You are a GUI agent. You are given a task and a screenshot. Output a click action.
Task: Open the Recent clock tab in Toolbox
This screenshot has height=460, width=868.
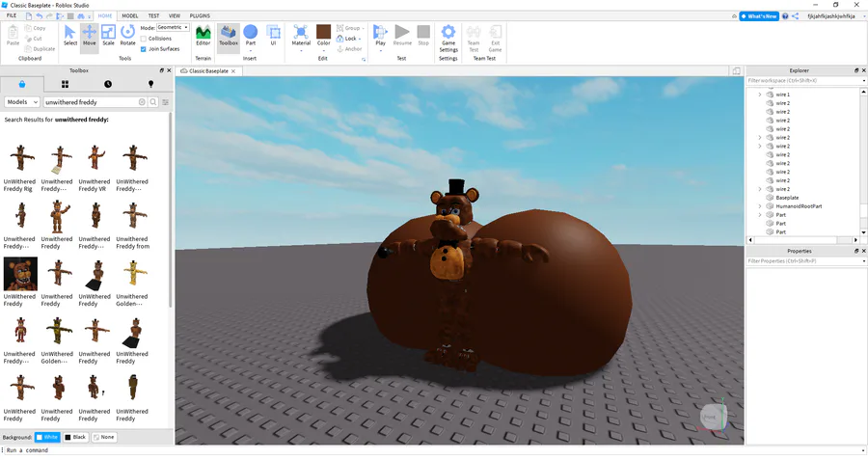[x=108, y=84]
